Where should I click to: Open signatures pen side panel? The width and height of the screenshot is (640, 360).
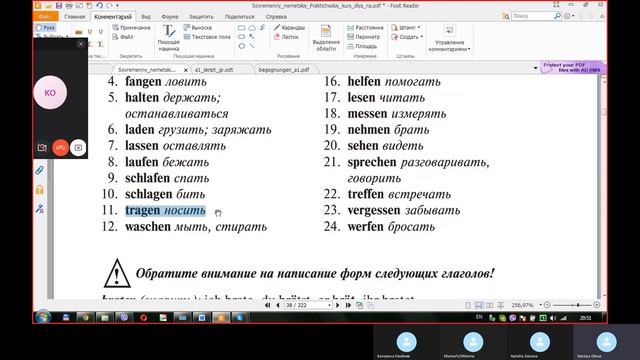[40, 209]
